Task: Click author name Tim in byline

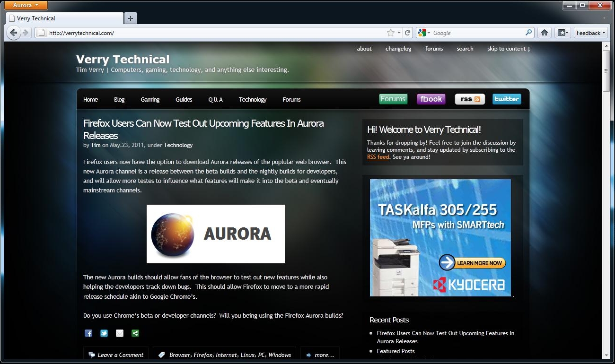Action: [x=96, y=145]
